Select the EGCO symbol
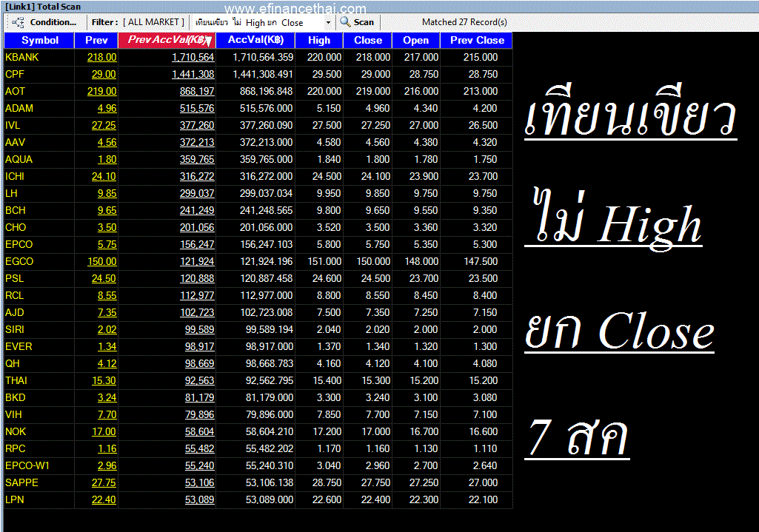759x532 pixels. pos(19,261)
